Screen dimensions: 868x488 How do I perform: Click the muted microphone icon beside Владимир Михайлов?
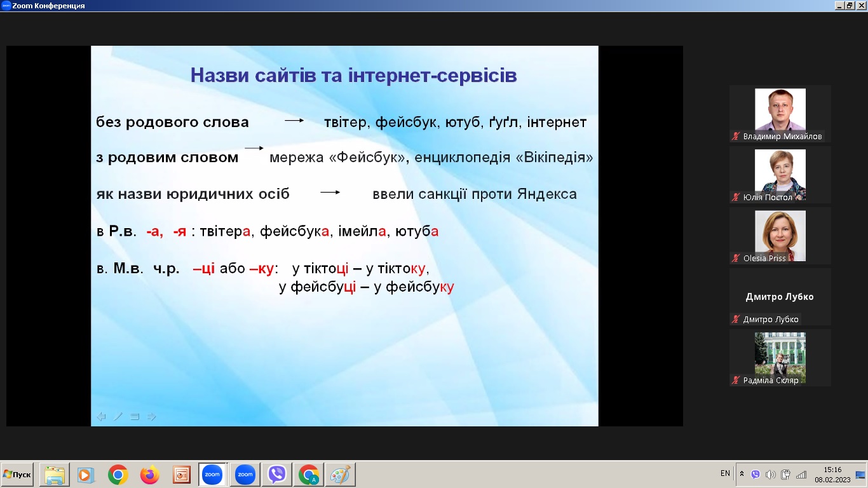pos(736,136)
